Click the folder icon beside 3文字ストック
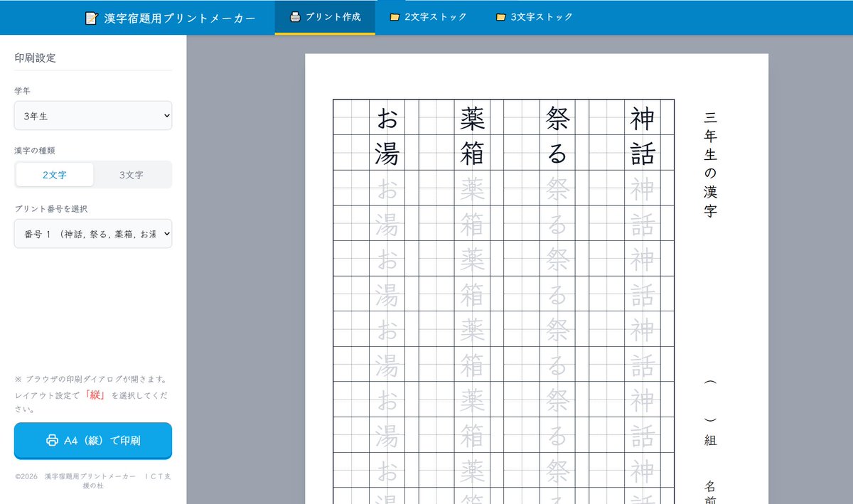 pos(500,17)
